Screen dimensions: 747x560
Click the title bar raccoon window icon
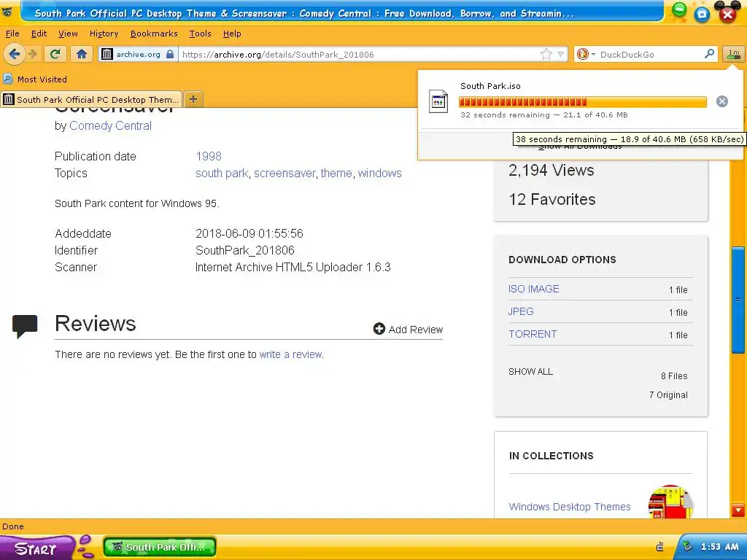tap(7, 12)
